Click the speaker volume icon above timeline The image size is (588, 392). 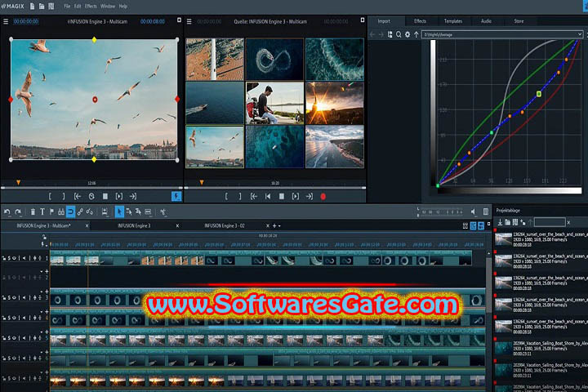click(x=473, y=212)
